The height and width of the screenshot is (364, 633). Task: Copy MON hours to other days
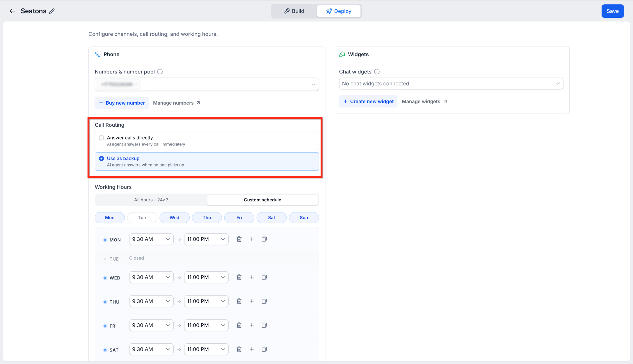pyautogui.click(x=264, y=239)
